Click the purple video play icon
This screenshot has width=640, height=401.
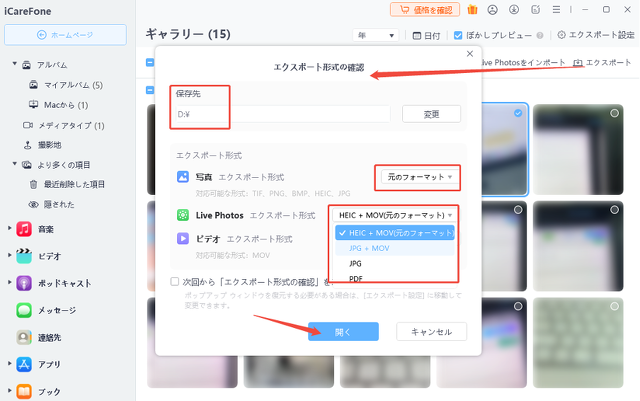(x=183, y=238)
